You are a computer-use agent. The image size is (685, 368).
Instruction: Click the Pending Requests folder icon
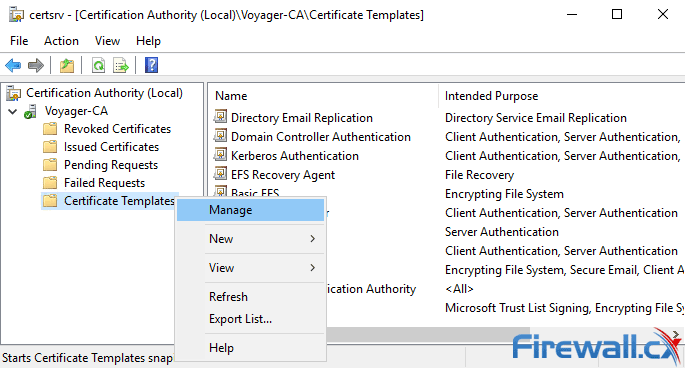(x=50, y=165)
